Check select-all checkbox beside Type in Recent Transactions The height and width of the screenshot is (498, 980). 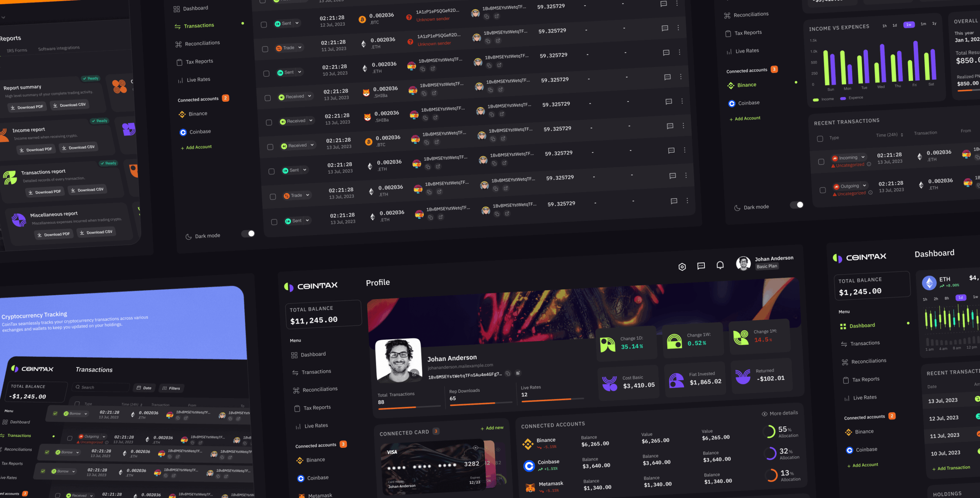click(820, 139)
